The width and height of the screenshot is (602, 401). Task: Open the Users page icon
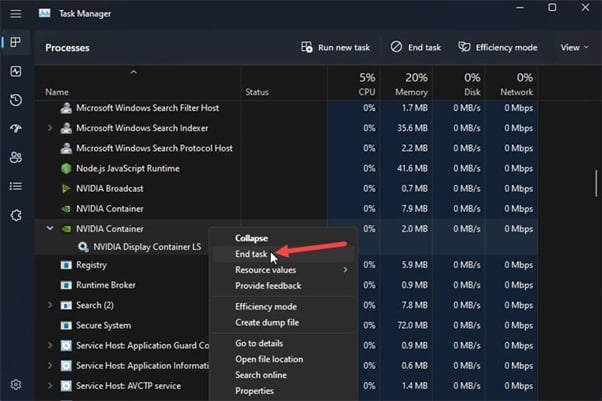point(16,157)
